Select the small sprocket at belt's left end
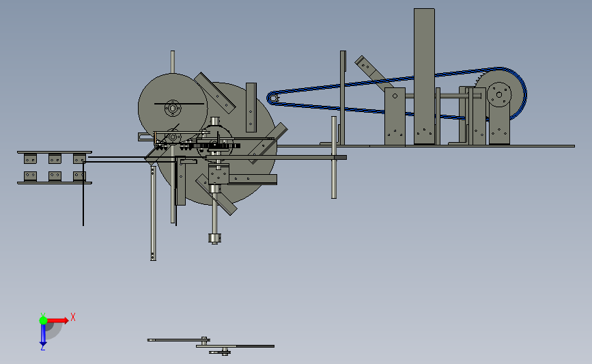This screenshot has width=592, height=364. point(274,98)
